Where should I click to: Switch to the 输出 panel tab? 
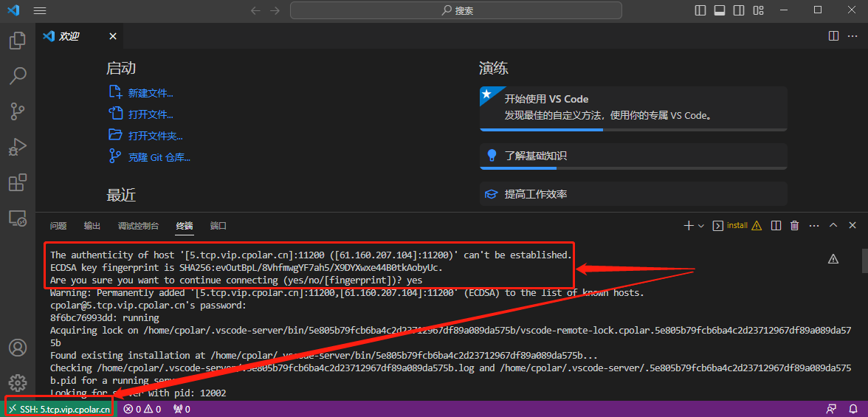pos(92,226)
